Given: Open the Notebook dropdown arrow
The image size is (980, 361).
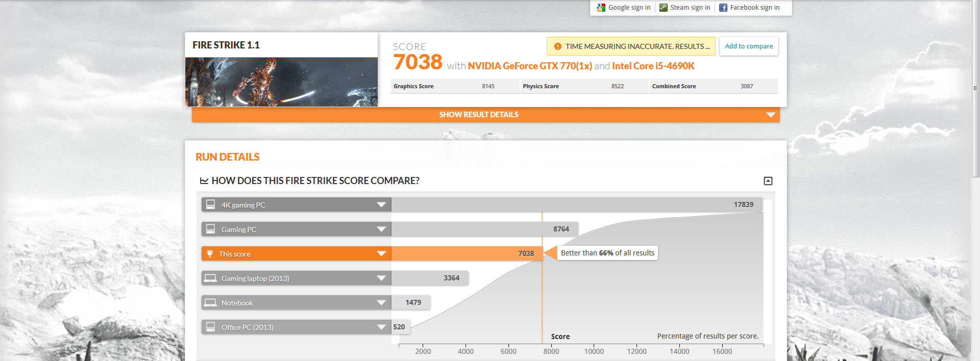Looking at the screenshot, I should 381,302.
